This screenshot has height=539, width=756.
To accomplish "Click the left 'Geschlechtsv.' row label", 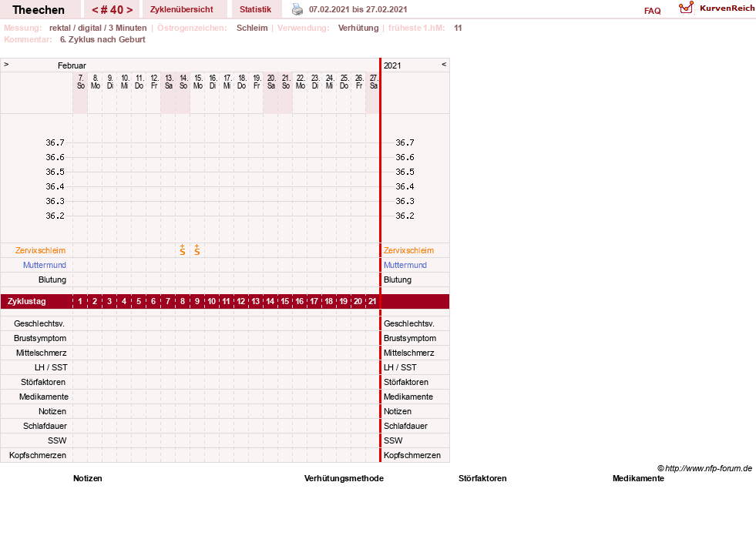I will pos(39,323).
